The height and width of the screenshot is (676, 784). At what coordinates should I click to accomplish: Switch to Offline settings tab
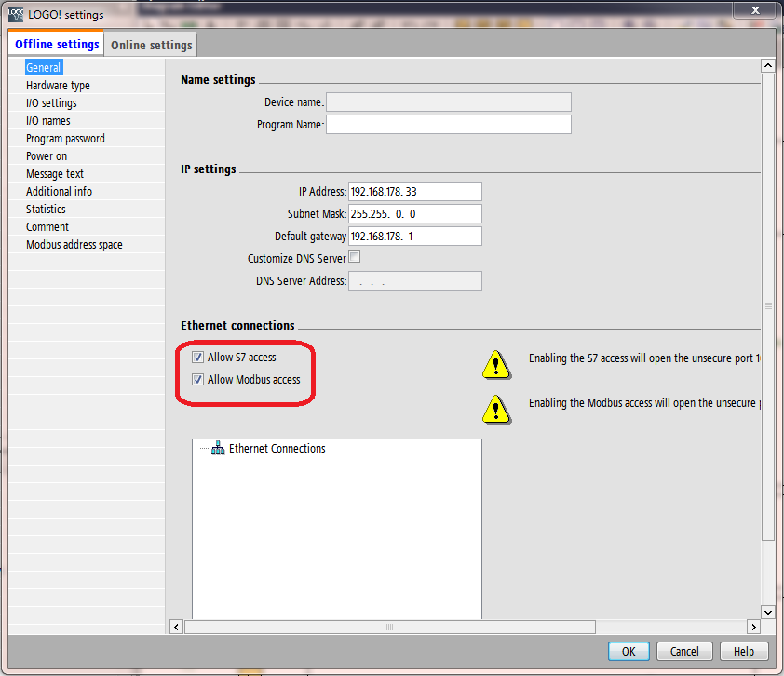[x=57, y=44]
